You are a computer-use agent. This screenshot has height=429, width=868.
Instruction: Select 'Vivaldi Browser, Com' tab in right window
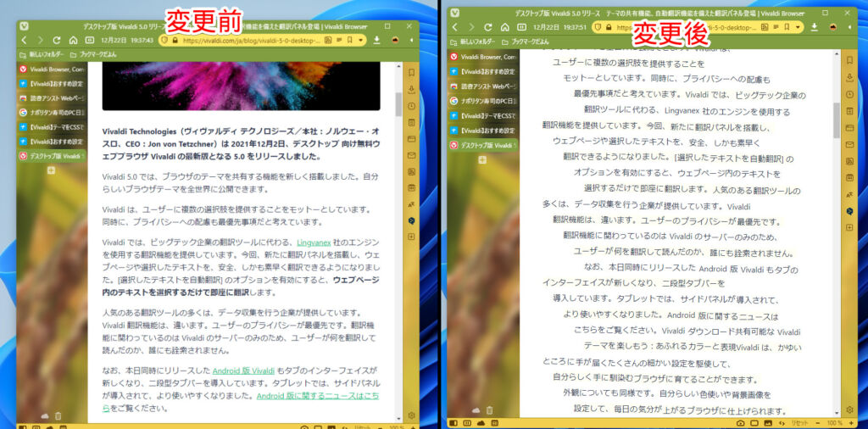(484, 57)
